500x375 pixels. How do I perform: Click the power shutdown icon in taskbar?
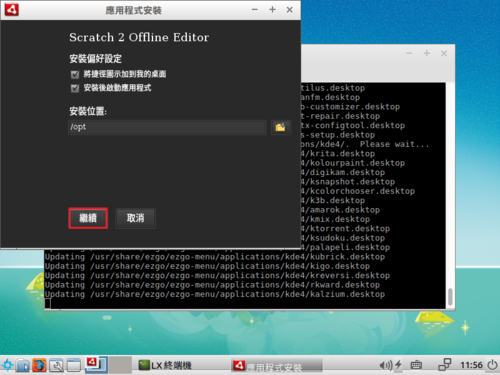492,365
